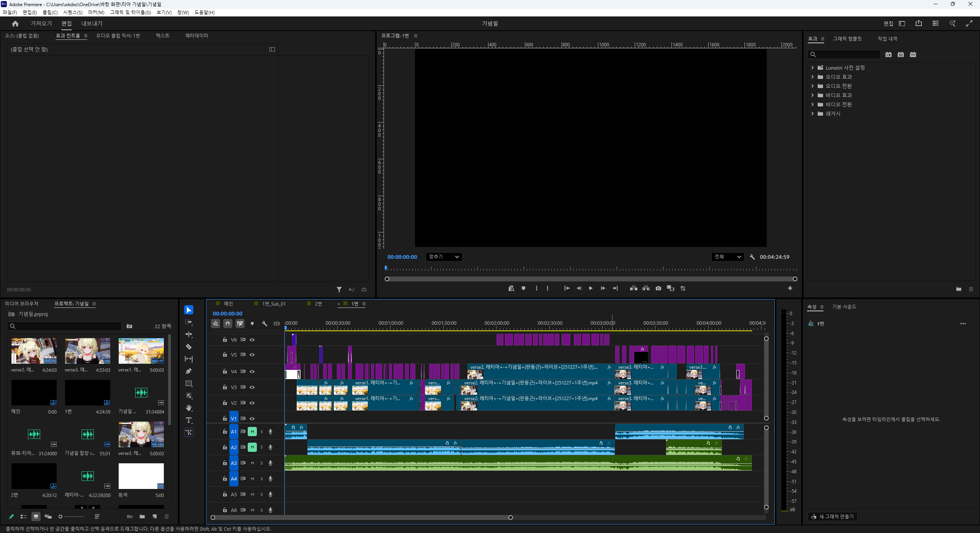Select the Track Select Forward tool
Screen dimensions: 980x533
[x=189, y=322]
